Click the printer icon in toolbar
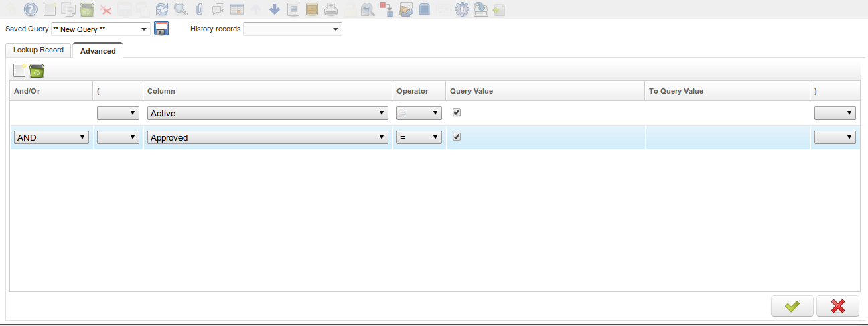The width and height of the screenshot is (868, 326). (331, 9)
